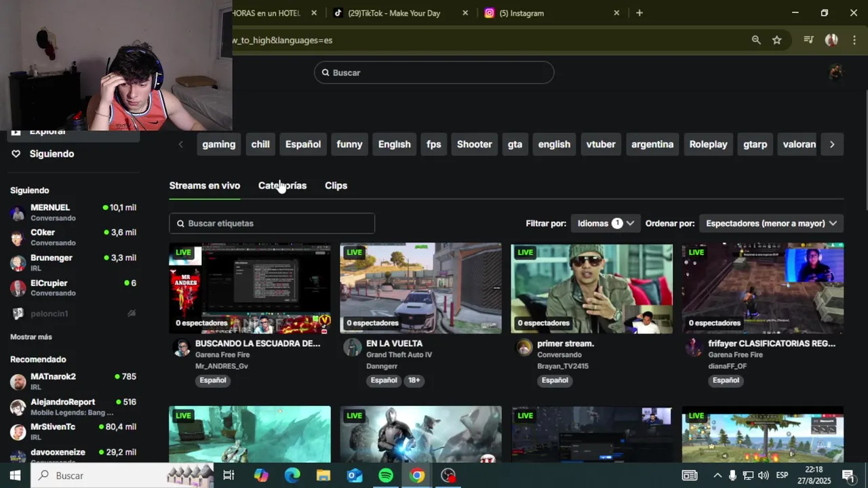This screenshot has height=488, width=868.
Task: Select the vtuber tag
Action: [x=601, y=144]
